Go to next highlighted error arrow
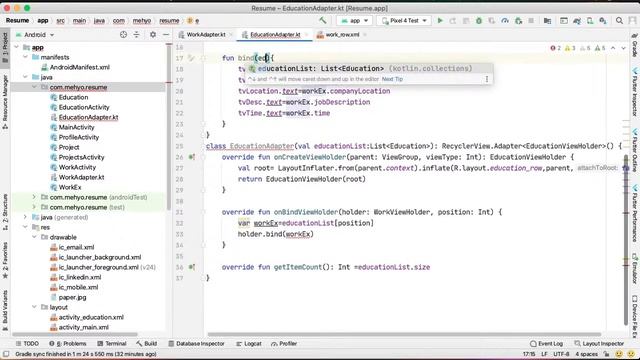 [623, 48]
